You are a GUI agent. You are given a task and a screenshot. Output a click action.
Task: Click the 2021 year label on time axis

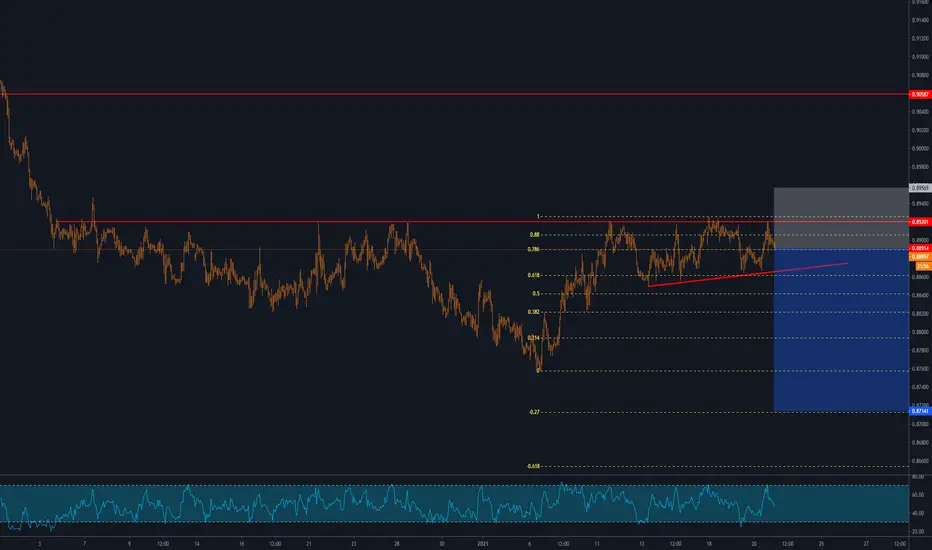pos(483,543)
